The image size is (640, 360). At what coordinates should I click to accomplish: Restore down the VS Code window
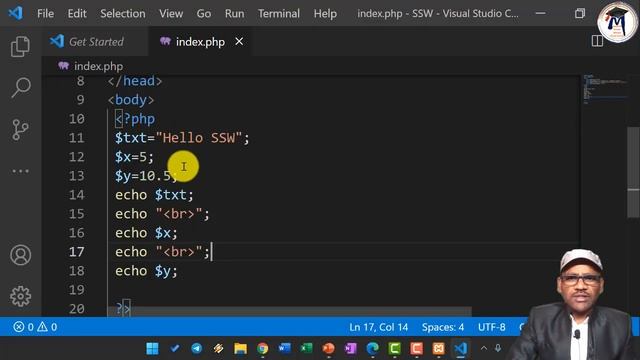(580, 13)
